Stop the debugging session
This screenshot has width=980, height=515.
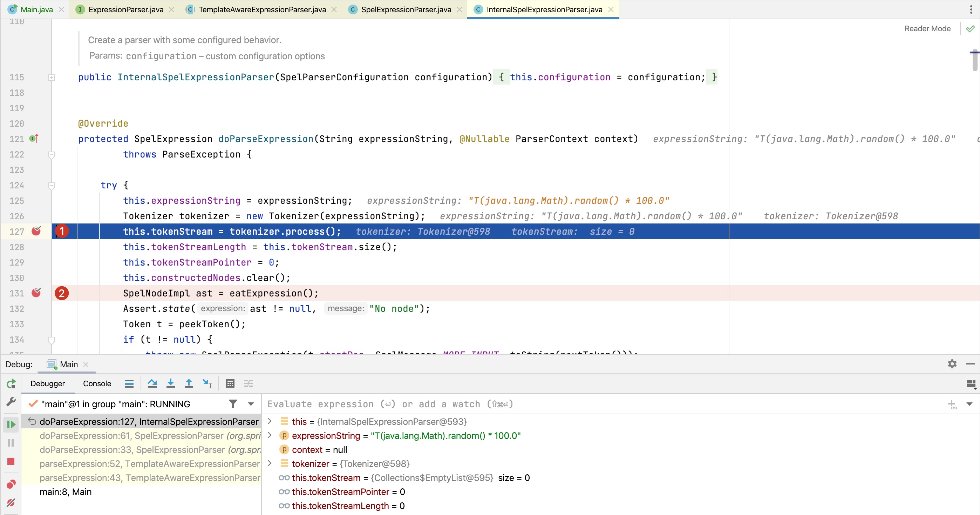click(x=11, y=461)
